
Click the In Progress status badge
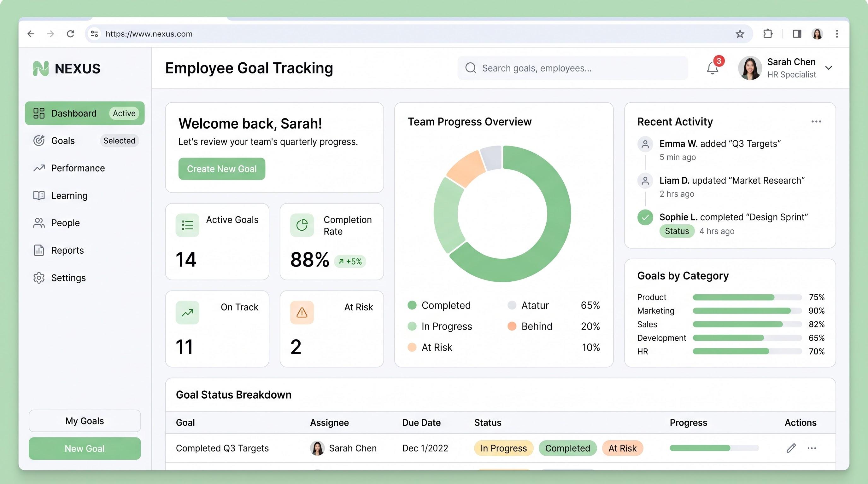[x=503, y=448]
